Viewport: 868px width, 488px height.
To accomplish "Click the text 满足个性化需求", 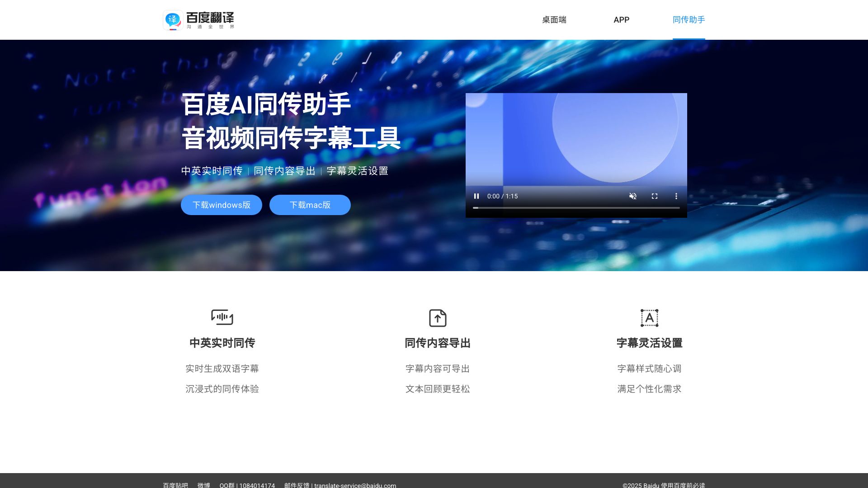I will click(650, 389).
